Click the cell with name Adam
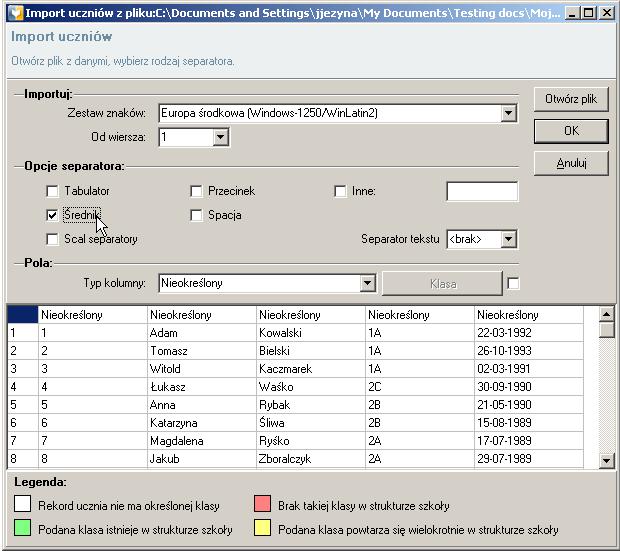 (x=202, y=333)
